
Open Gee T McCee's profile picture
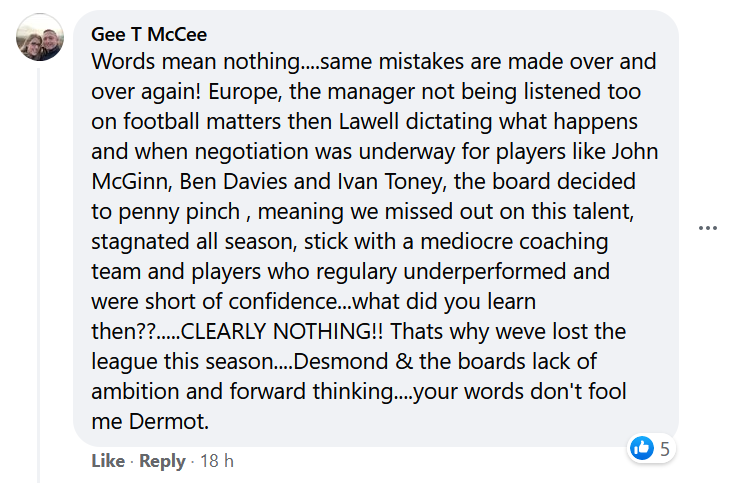point(40,37)
